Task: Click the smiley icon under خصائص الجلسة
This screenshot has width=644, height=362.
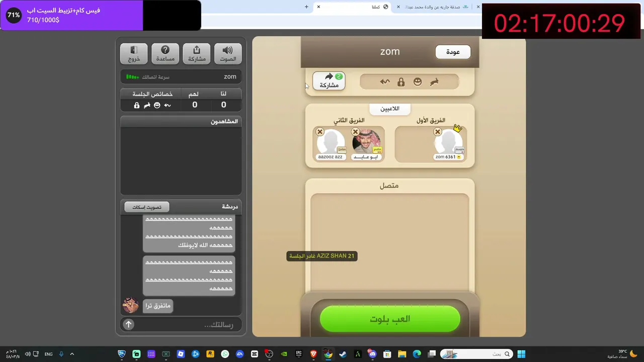Action: pos(157,105)
